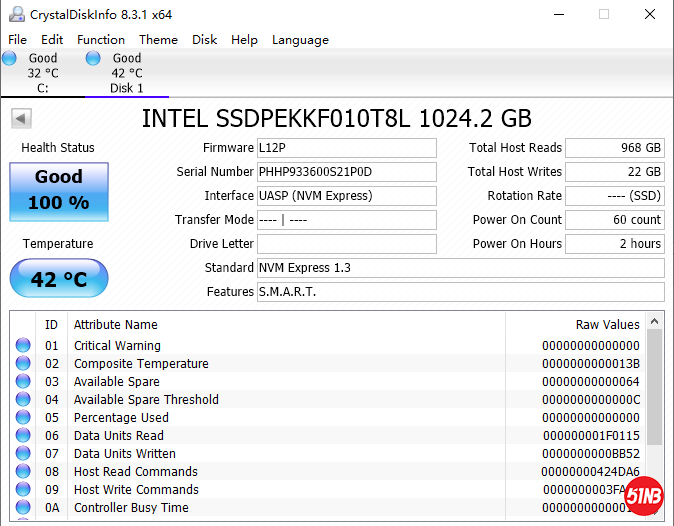Open the Theme menu

pos(158,40)
